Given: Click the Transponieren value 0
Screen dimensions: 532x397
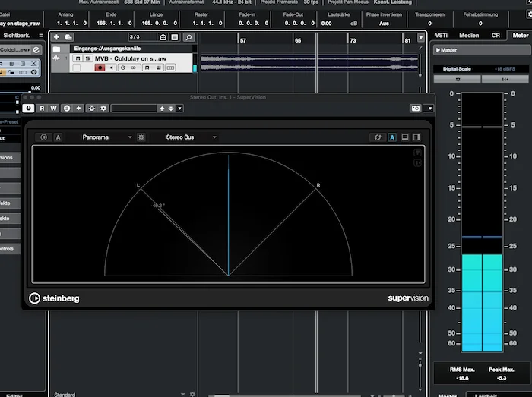Looking at the screenshot, I should click(x=429, y=24).
